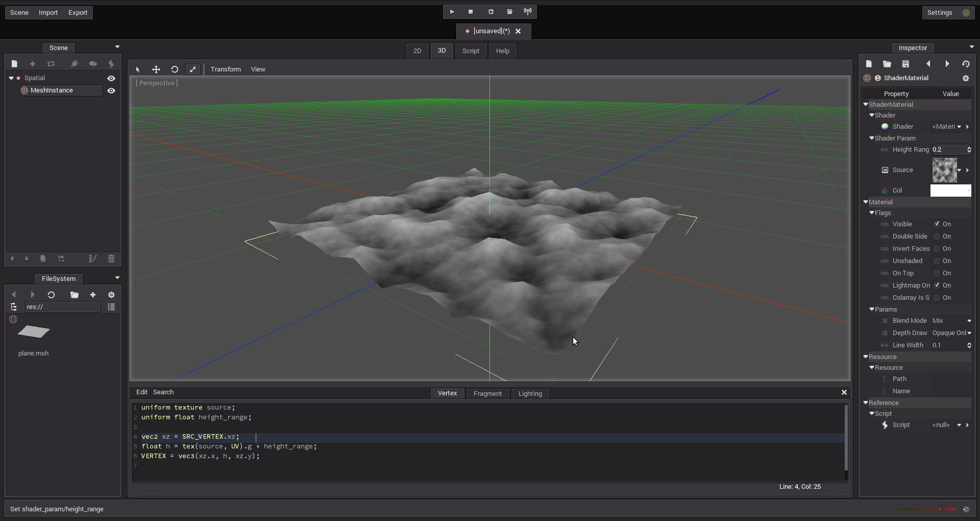Open shader editor Search menu

[163, 392]
